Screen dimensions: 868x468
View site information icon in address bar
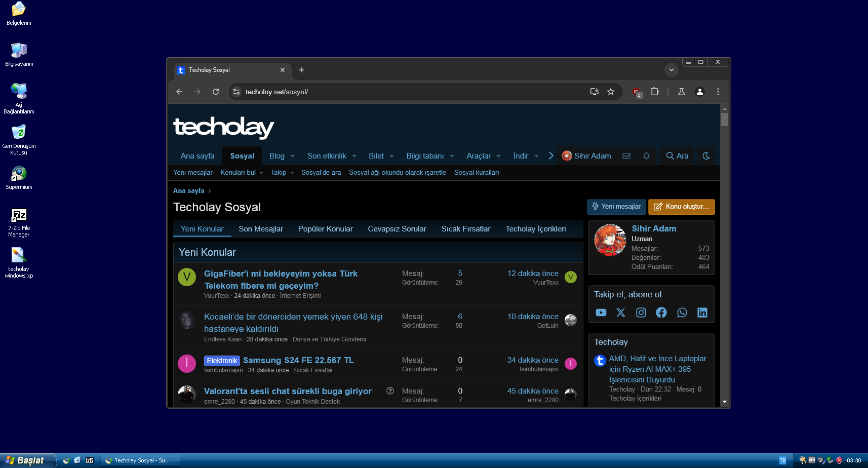(x=236, y=92)
